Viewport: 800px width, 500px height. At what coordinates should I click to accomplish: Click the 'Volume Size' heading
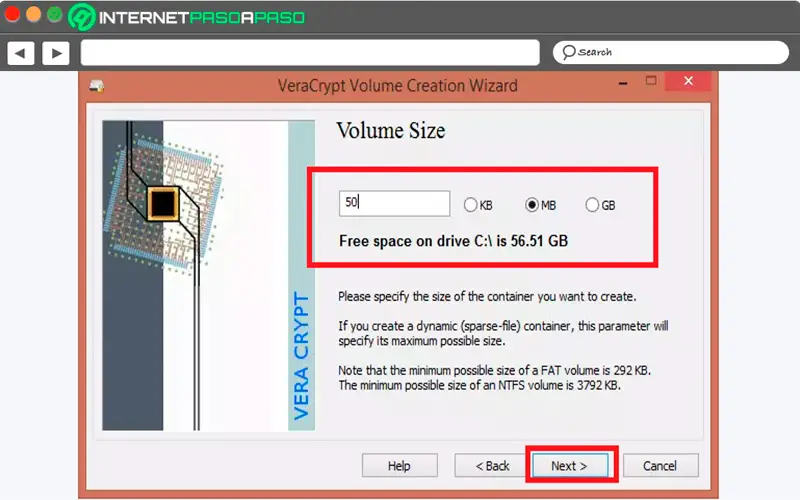tap(391, 131)
